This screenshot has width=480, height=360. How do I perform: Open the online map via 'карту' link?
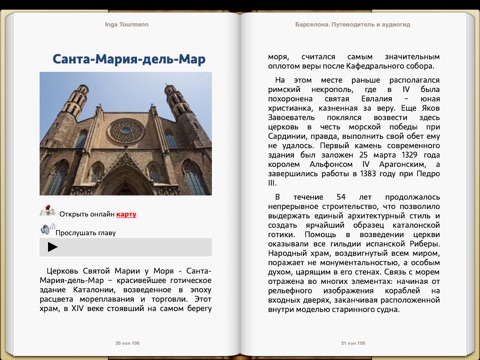point(126,214)
